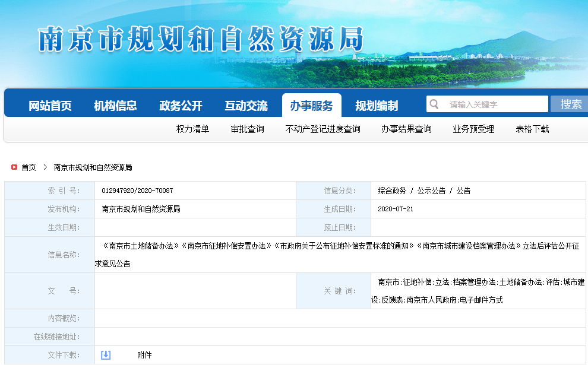Download the 附件 attachment
588x365 pixels.
pyautogui.click(x=144, y=355)
